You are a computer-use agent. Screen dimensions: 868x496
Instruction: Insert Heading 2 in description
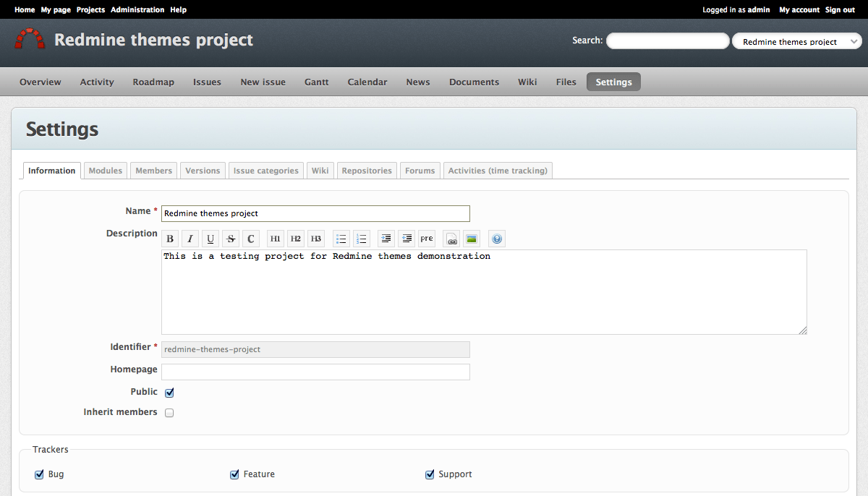pyautogui.click(x=296, y=239)
